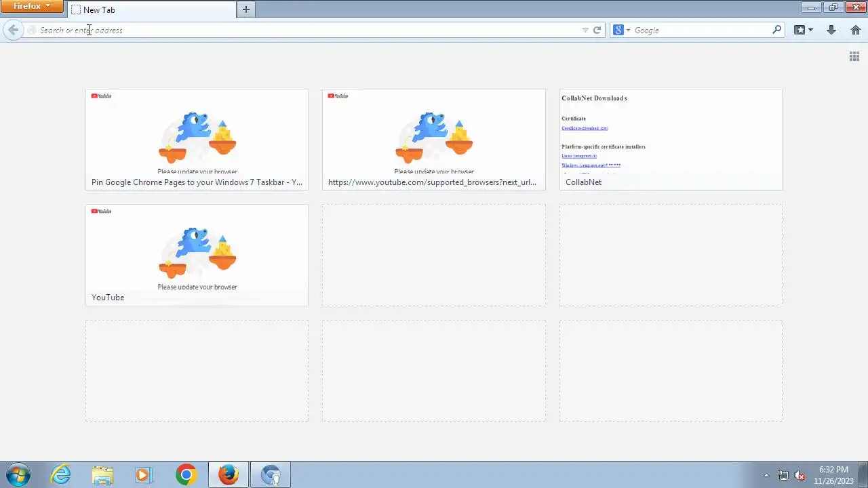Viewport: 868px width, 488px height.
Task: Open the Pin Google Chrome Pages thumbnail
Action: click(x=197, y=140)
